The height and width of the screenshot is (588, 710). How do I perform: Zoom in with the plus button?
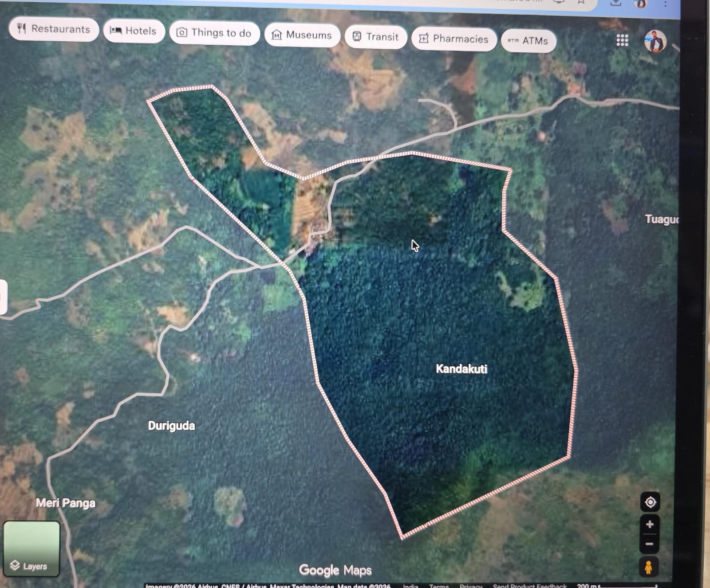tap(650, 525)
